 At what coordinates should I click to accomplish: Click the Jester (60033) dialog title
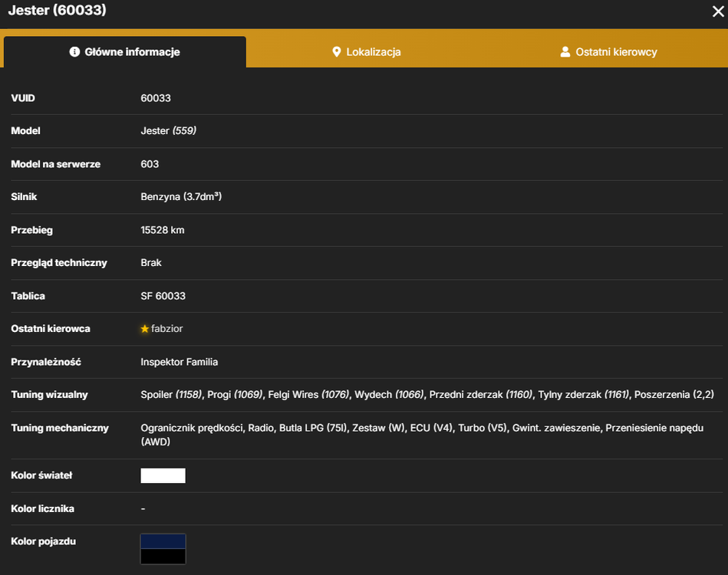pyautogui.click(x=57, y=10)
